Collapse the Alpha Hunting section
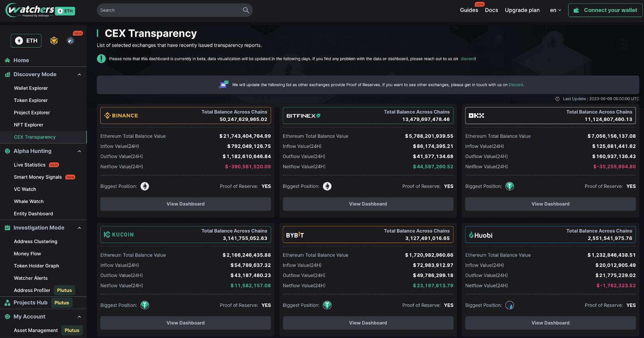The width and height of the screenshot is (644, 338). click(79, 151)
